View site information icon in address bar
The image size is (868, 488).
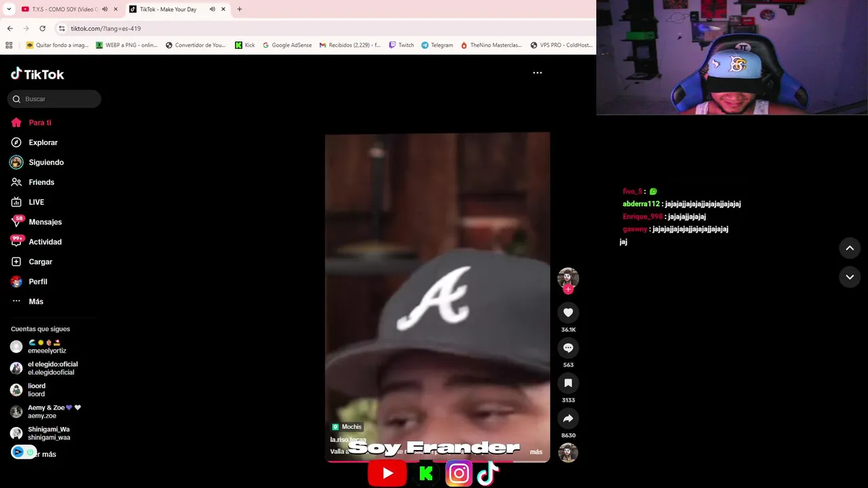pyautogui.click(x=62, y=28)
